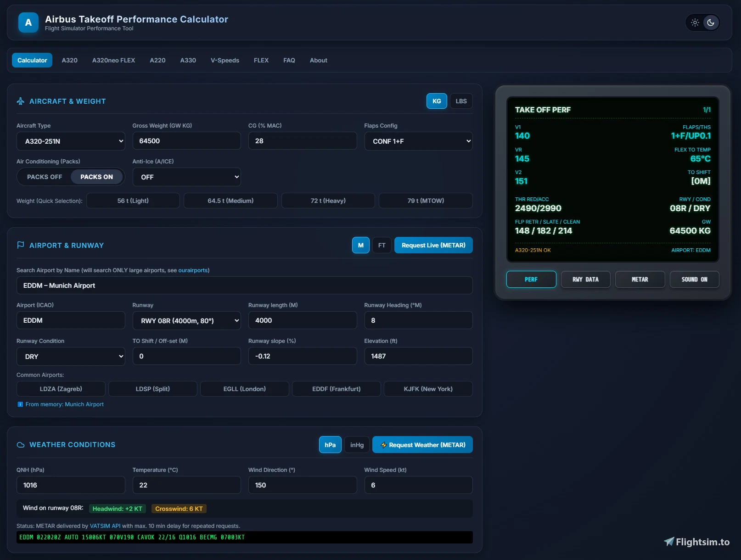The image size is (741, 560).
Task: Select EGLL (London) common airport
Action: click(245, 389)
